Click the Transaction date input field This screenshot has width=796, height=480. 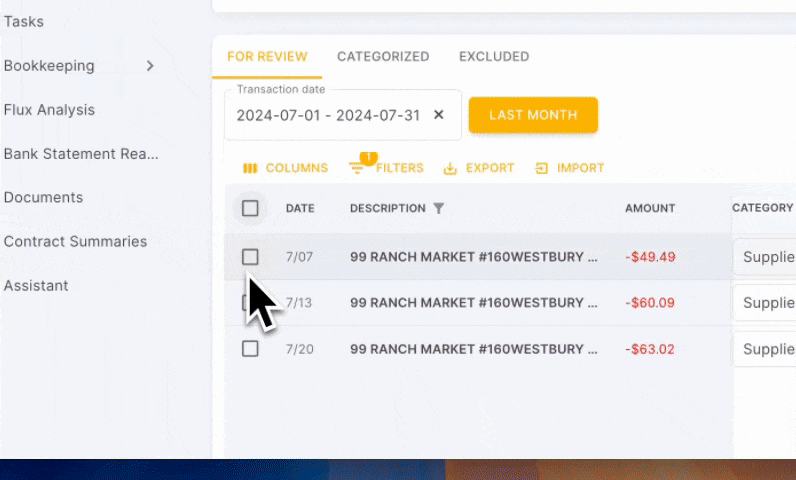[328, 115]
